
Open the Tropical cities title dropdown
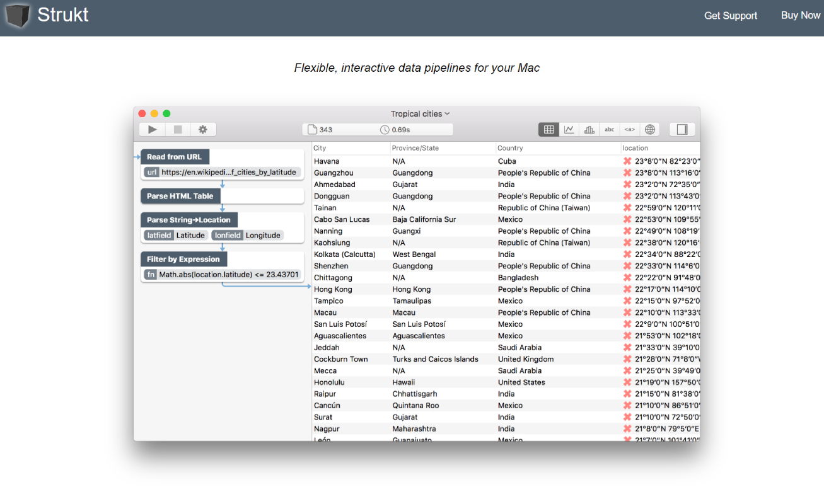pos(420,114)
